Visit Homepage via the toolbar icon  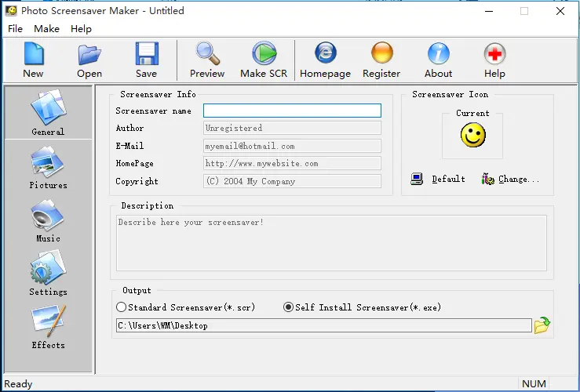325,53
